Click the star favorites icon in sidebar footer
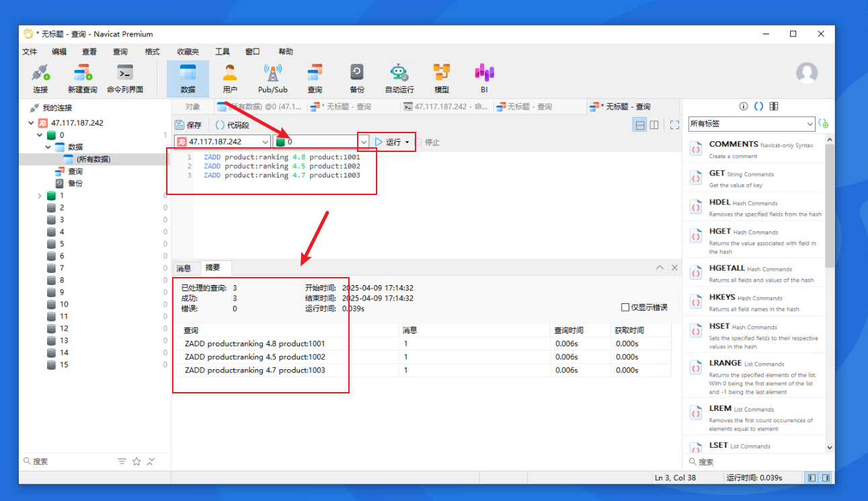The height and width of the screenshot is (501, 868). [136, 461]
